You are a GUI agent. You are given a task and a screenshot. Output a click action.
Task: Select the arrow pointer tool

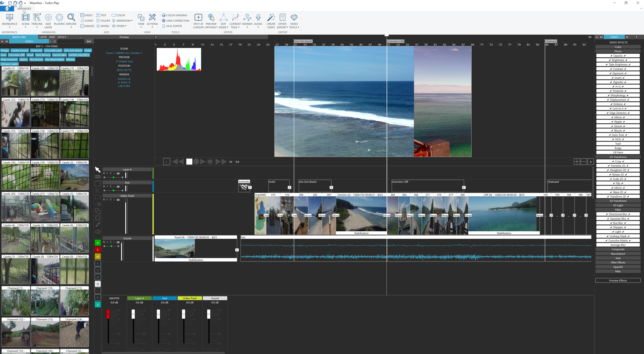97,170
